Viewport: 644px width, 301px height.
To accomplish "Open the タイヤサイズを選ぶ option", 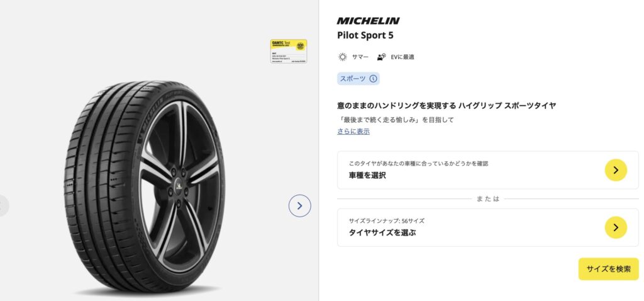I will pos(382,232).
